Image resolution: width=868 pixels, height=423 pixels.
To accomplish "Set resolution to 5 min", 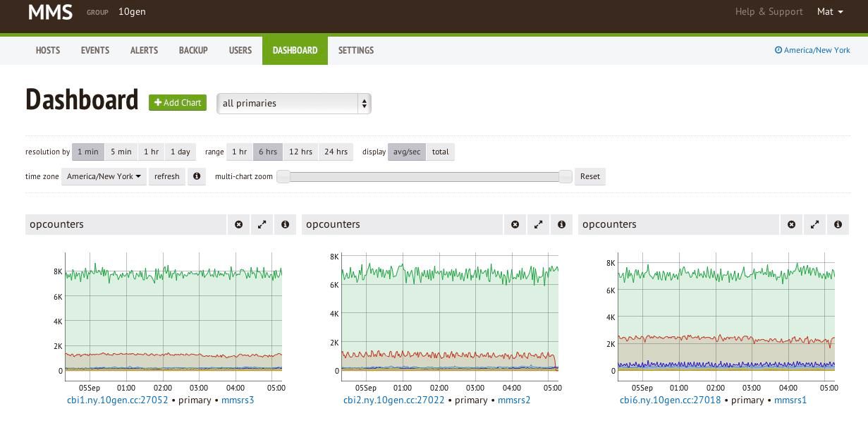I will click(x=121, y=152).
